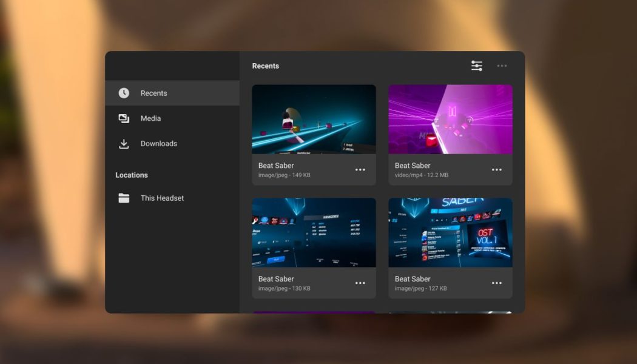Image resolution: width=637 pixels, height=364 pixels.
Task: Open options for the 12.2 MB Beat Saber video
Action: point(497,170)
